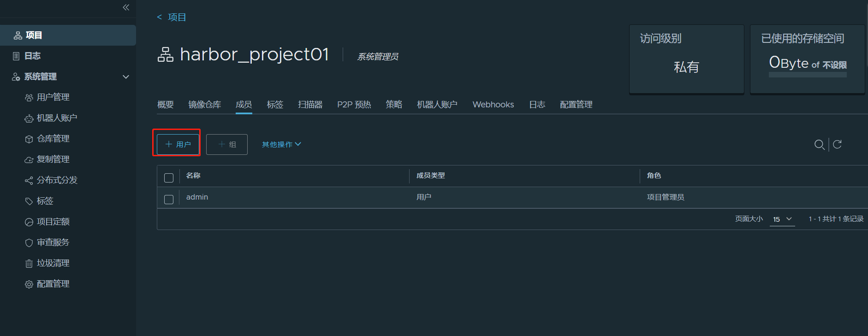The image size is (868, 336).
Task: Open 垃圾清理 in the sidebar
Action: click(x=53, y=264)
